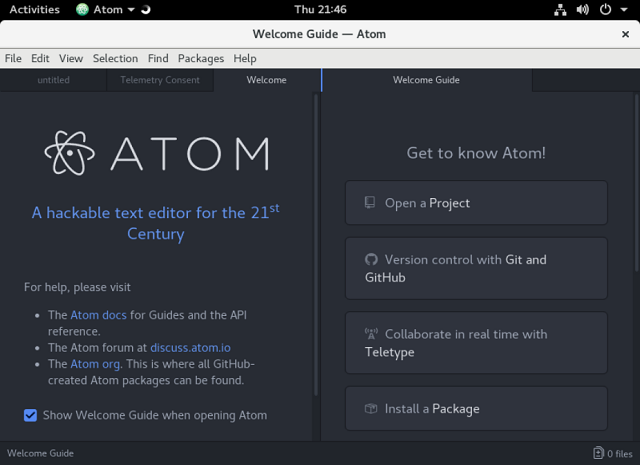Click Welcome Guide label in status bar
Image resolution: width=640 pixels, height=465 pixels.
tap(40, 453)
